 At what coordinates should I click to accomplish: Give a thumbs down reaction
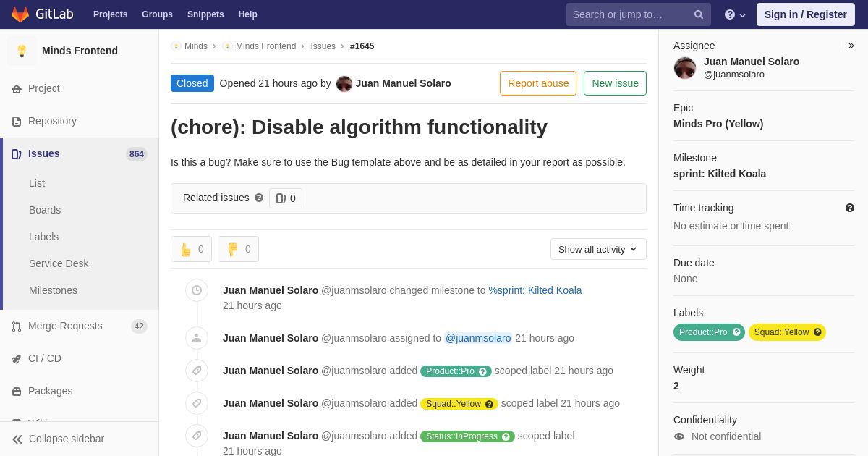click(x=238, y=249)
